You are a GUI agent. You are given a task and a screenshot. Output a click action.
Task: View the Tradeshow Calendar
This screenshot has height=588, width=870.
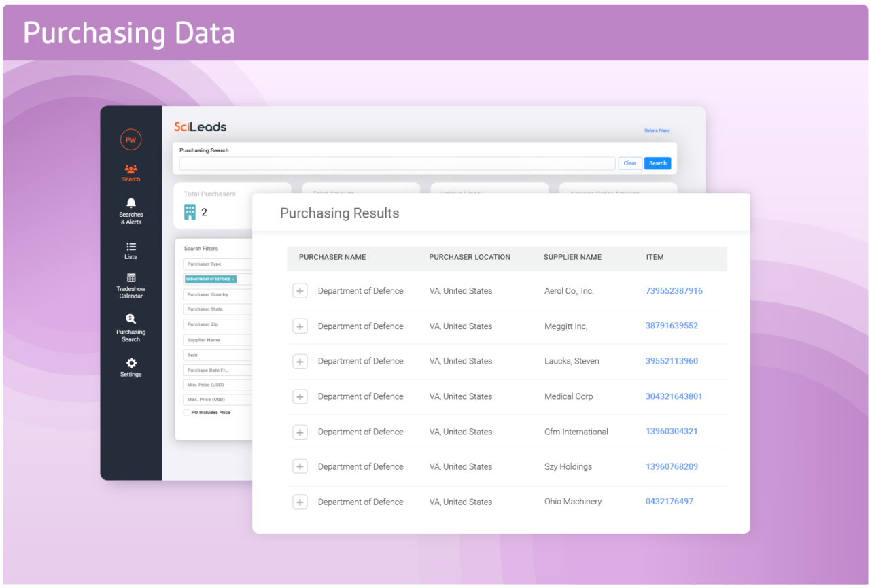tap(130, 286)
